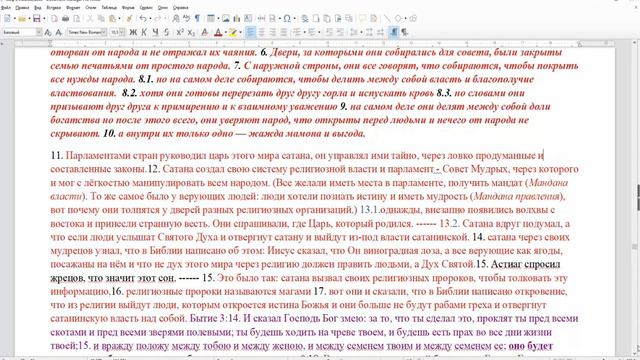The width and height of the screenshot is (640, 360).
Task: Toggle underline with the Ч button
Action: 155,32
